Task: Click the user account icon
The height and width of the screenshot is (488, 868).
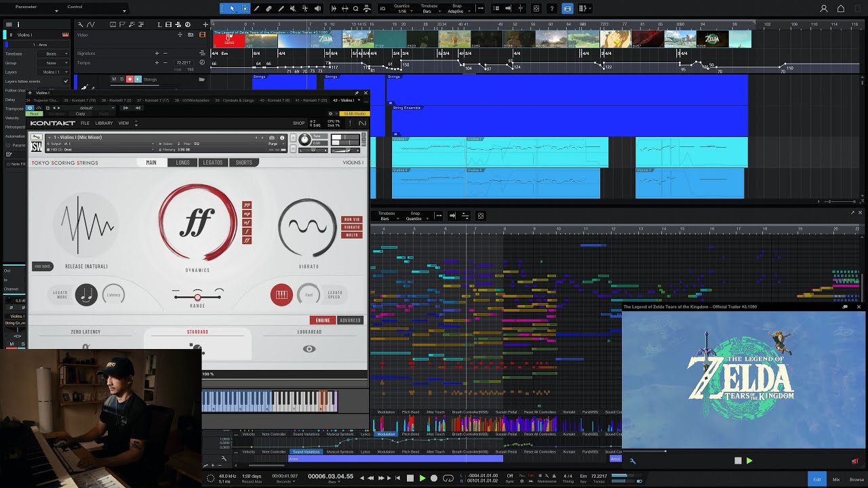Action: [824, 9]
